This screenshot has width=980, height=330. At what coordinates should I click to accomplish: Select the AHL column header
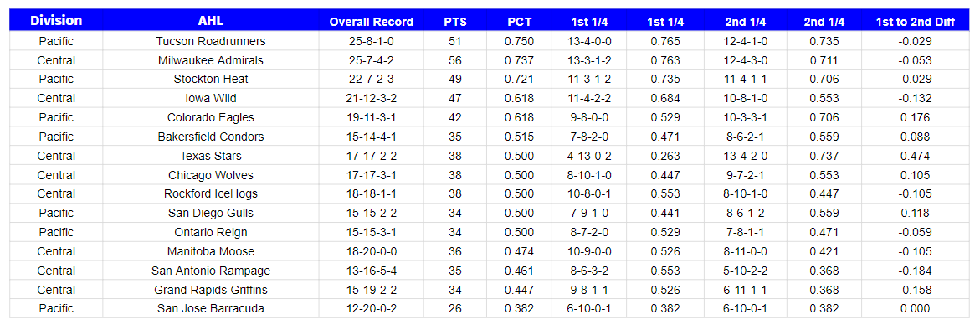click(211, 21)
